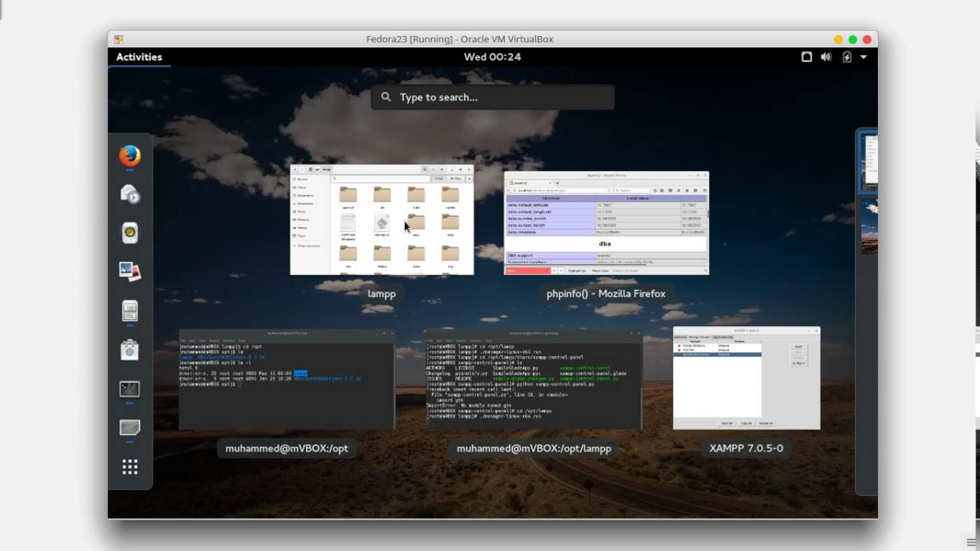Show all applications grid
Screen dimensions: 980x551
(x=129, y=467)
